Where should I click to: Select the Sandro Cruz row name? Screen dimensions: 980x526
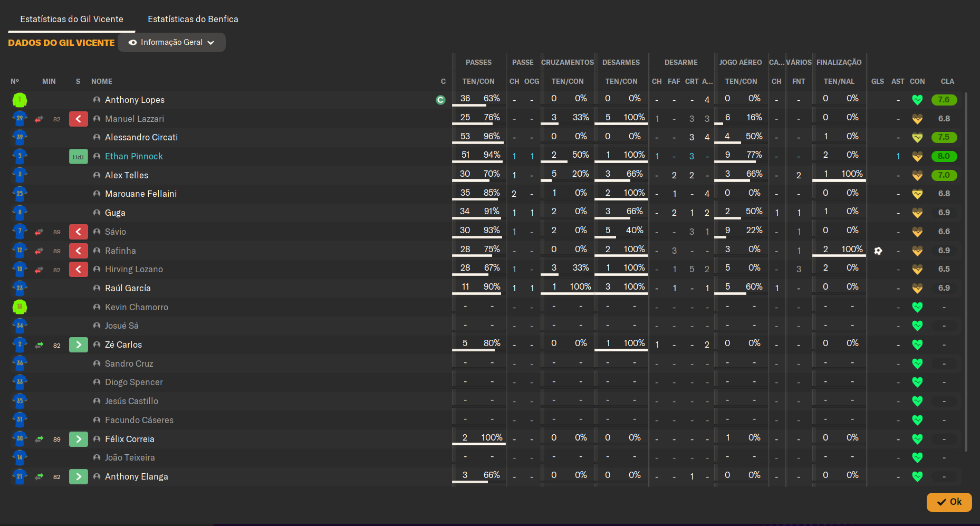(x=129, y=364)
